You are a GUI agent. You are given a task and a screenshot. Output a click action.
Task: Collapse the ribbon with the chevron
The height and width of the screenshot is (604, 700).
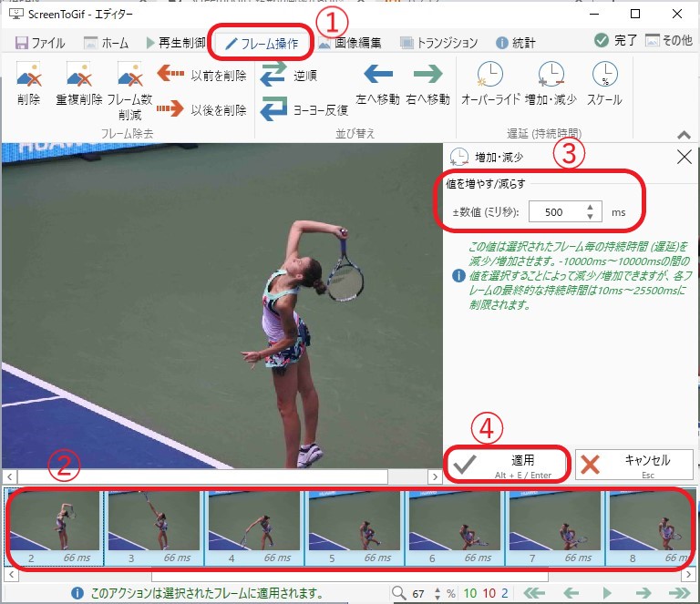click(684, 134)
